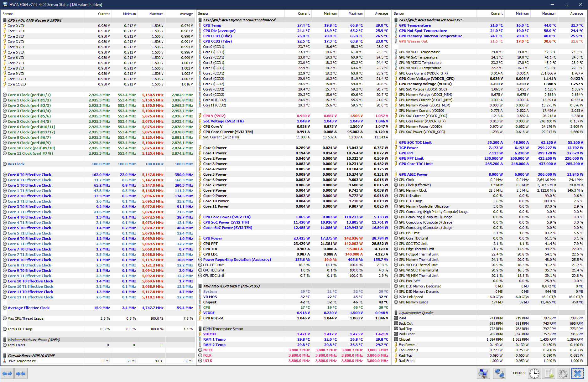Viewport: 588px width, 382px height.
Task: Select the CPU Die (average) row
Action: [x=294, y=31]
